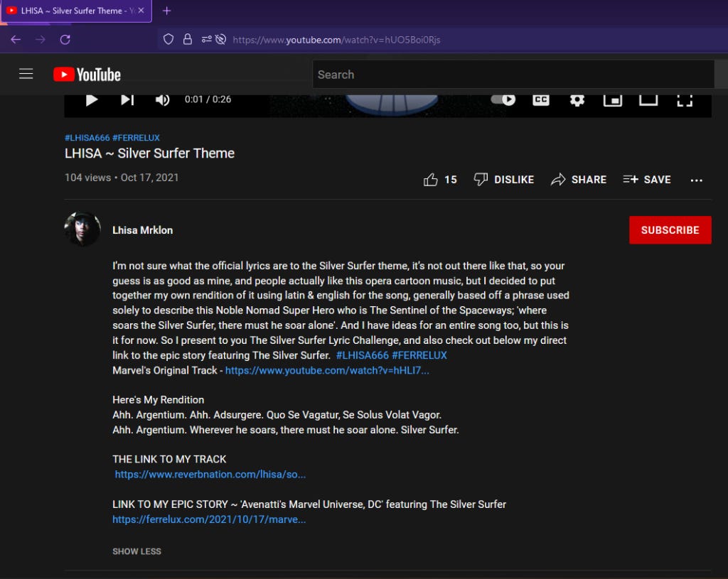Enter full screen mode
This screenshot has height=579, width=728.
[x=685, y=99]
